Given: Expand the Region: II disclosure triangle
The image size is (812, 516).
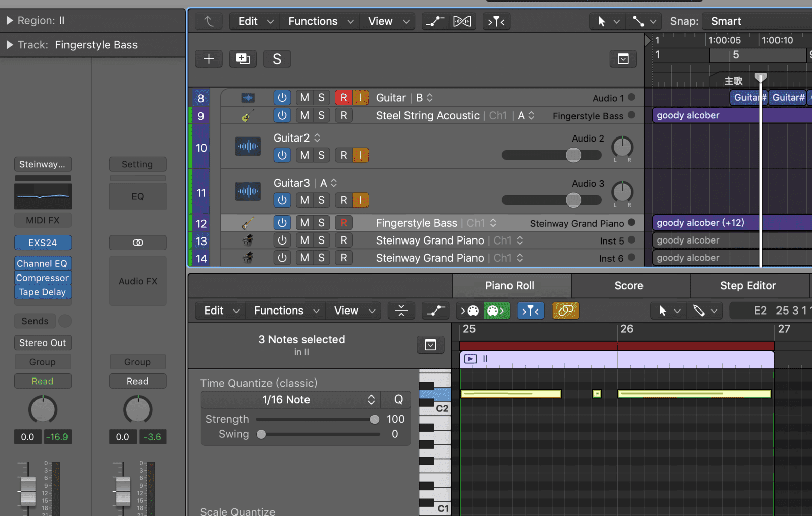Looking at the screenshot, I should click(x=9, y=20).
